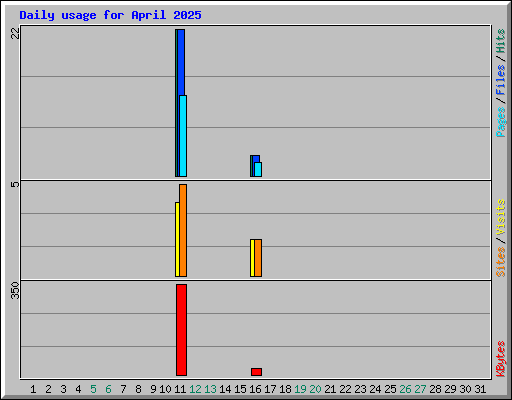Click the blue Files legend label

coord(501,79)
